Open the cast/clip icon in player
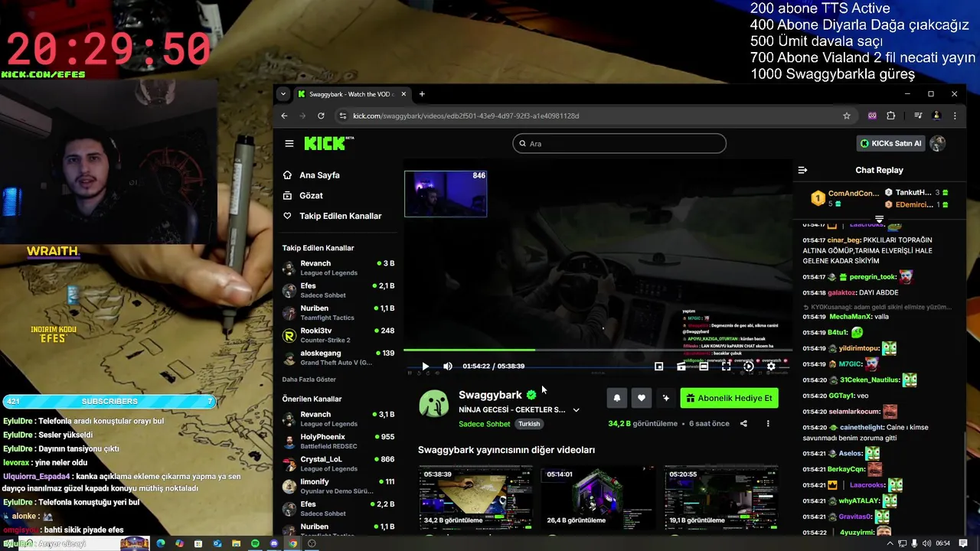This screenshot has height=551, width=980. point(681,367)
